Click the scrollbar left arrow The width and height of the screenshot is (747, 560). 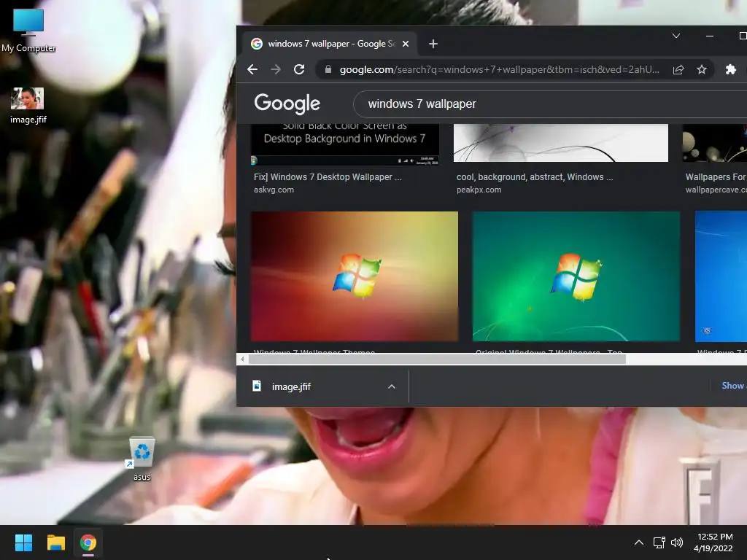242,359
